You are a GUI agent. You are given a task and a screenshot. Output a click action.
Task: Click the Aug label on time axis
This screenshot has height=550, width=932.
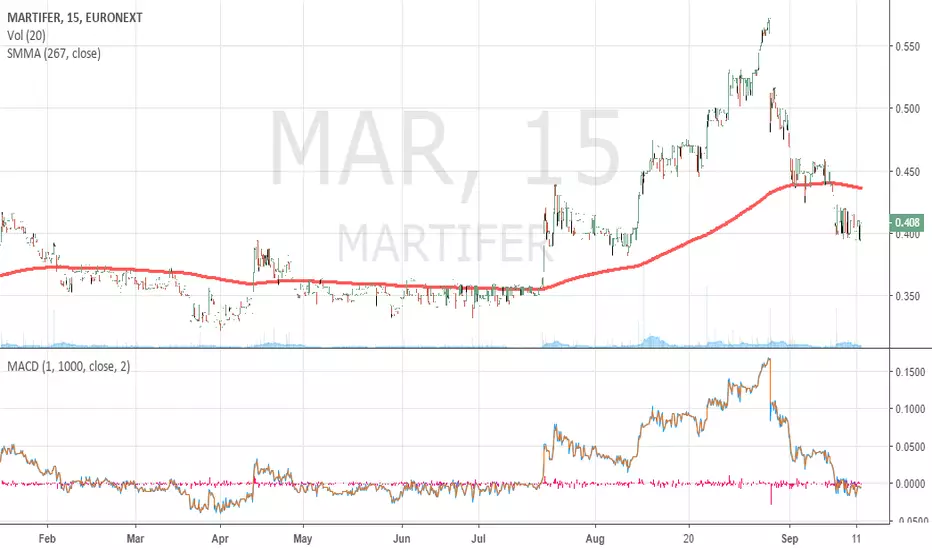[594, 539]
